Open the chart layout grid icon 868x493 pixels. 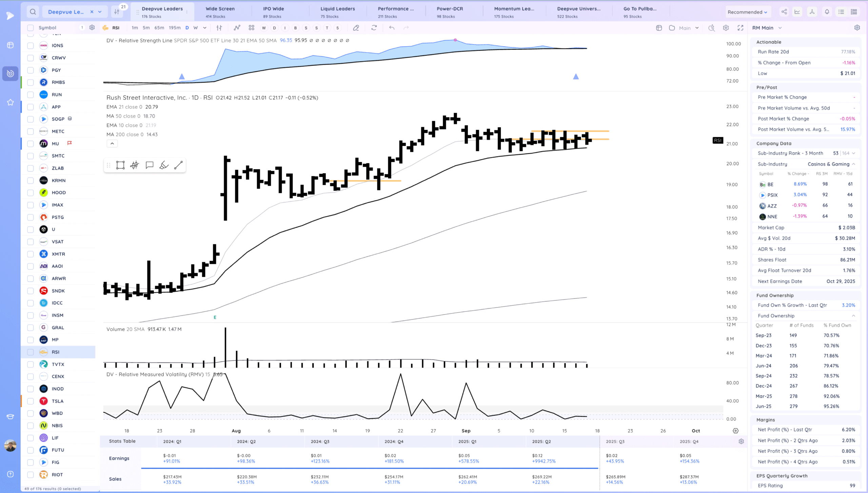pyautogui.click(x=251, y=28)
